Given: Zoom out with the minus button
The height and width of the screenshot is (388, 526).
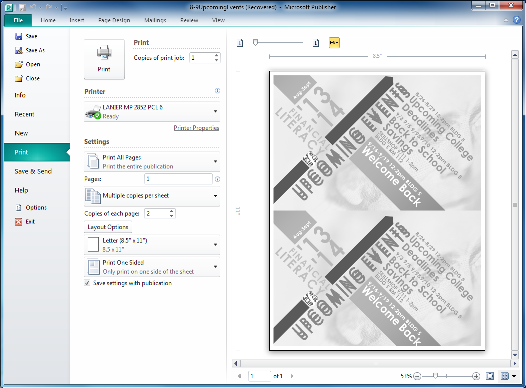Looking at the screenshot, I should (417, 376).
